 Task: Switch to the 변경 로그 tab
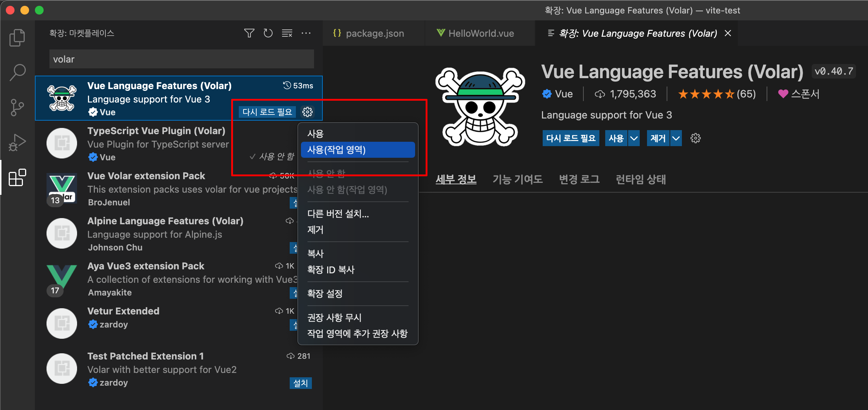[x=579, y=179]
